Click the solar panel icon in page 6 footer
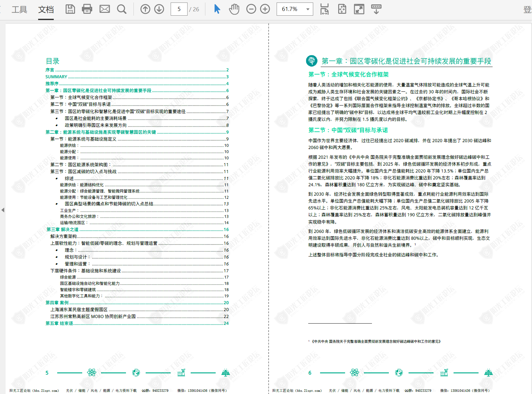Image resolution: width=532 pixels, height=394 pixels. point(489,372)
